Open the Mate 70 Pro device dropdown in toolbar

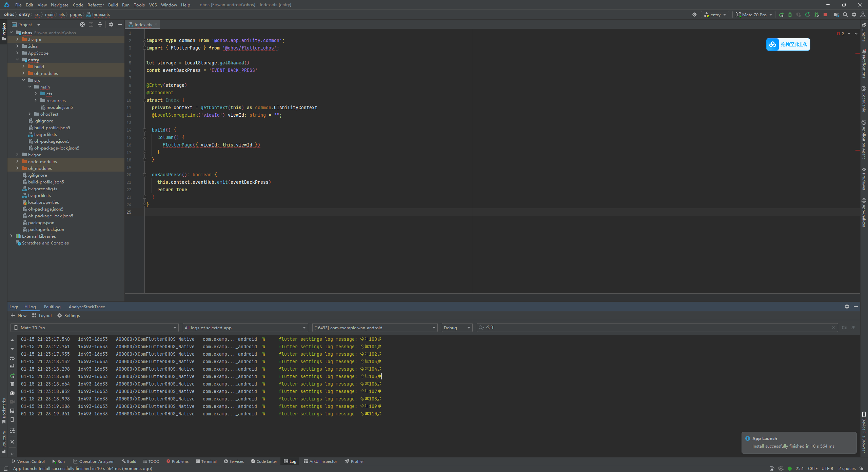(754, 15)
